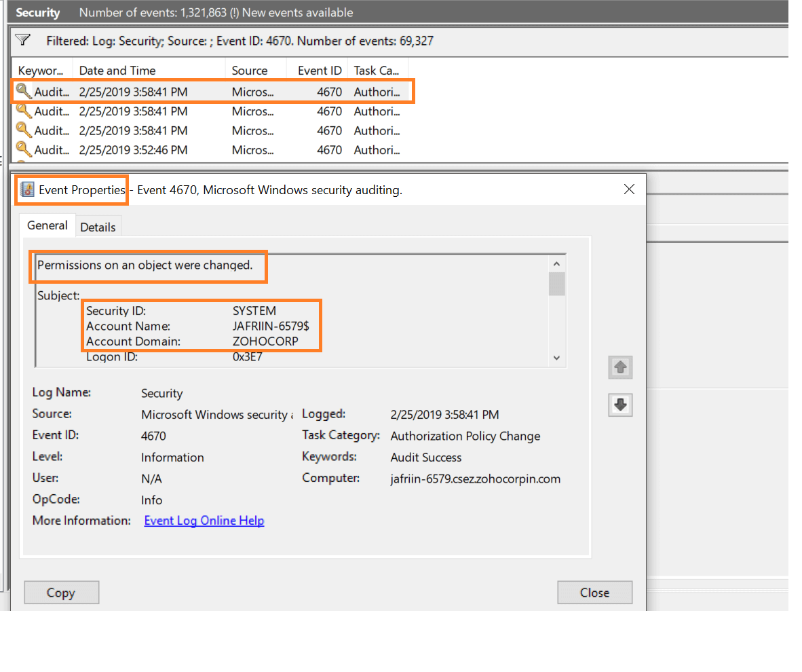Click the down arrow to view the next event
This screenshot has height=672, width=802.
tap(619, 405)
